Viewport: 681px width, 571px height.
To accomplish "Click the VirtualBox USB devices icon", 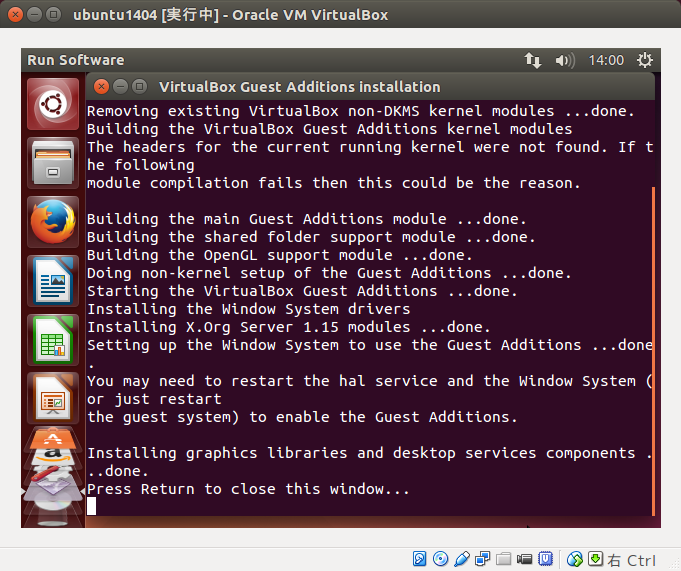I will click(x=461, y=558).
